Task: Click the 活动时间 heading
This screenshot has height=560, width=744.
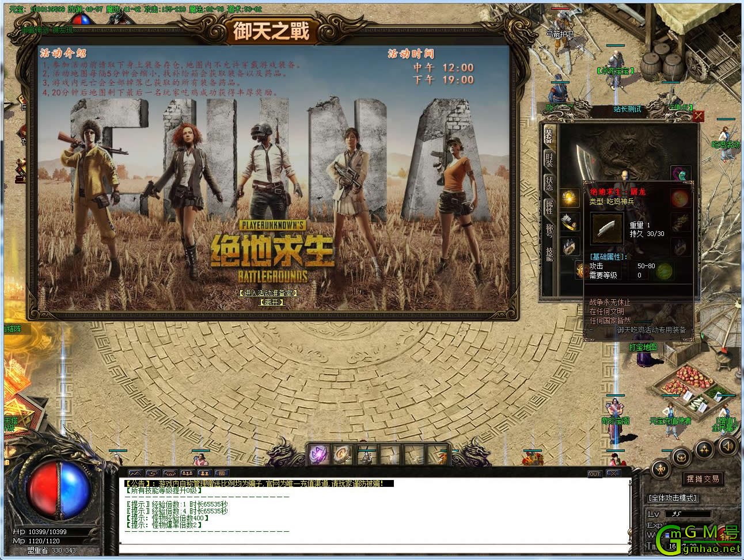Action: point(411,54)
